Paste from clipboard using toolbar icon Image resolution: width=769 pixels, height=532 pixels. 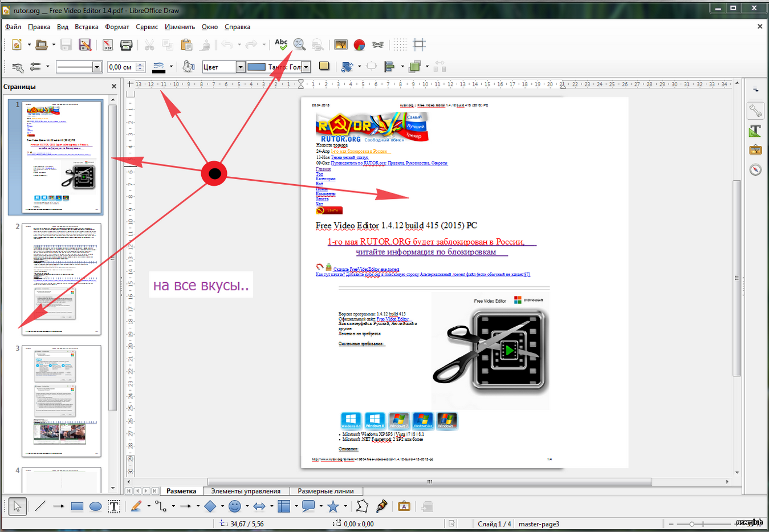[186, 44]
